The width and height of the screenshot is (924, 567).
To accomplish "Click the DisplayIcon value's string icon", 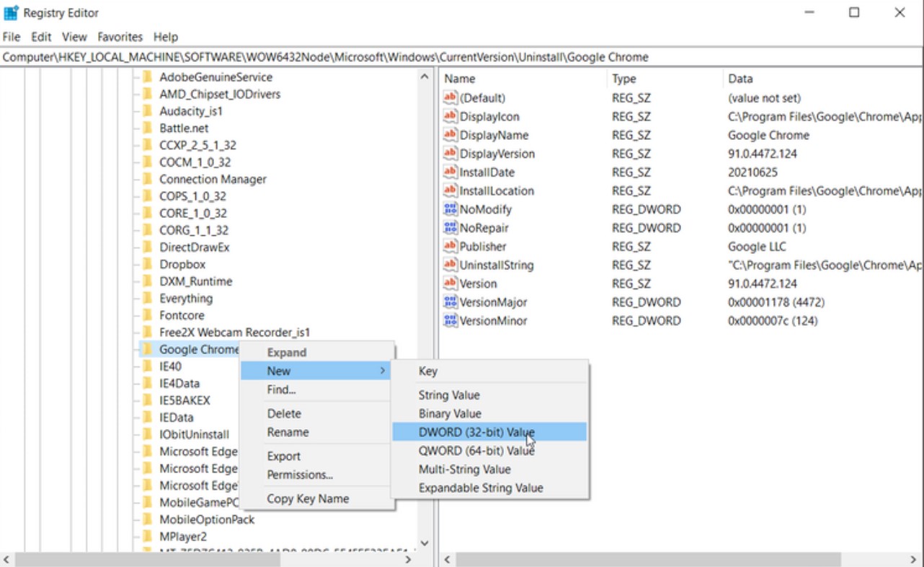I will point(450,116).
